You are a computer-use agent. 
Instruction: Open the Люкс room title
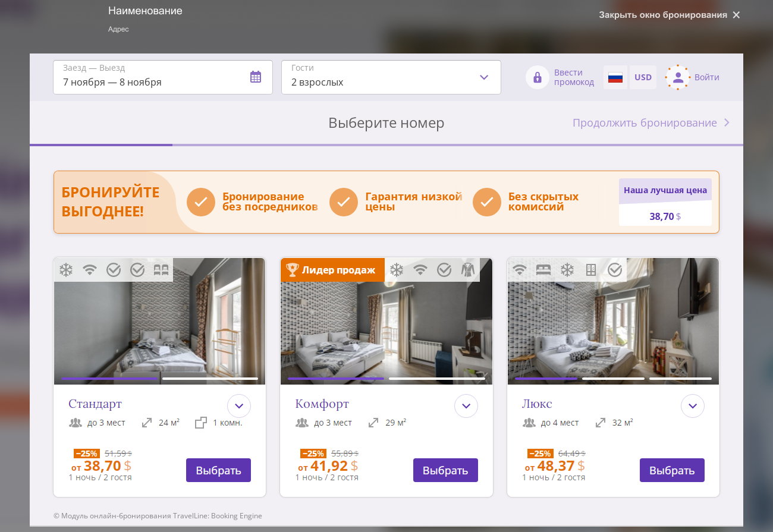pos(537,404)
